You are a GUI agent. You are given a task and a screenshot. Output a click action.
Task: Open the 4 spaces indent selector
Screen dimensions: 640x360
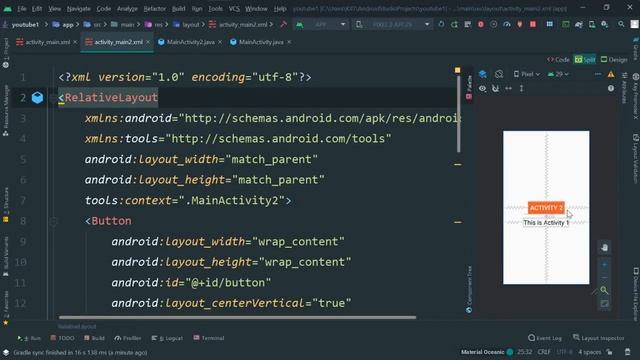click(x=589, y=352)
